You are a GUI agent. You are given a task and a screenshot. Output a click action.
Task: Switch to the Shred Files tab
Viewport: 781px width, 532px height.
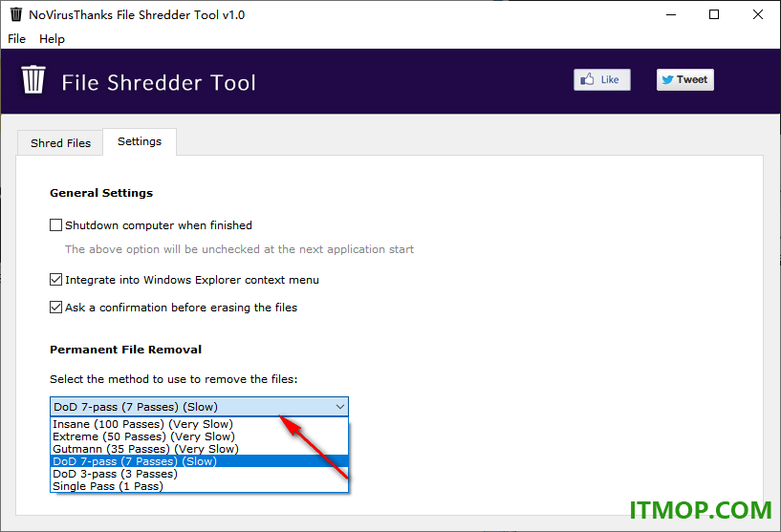(60, 143)
